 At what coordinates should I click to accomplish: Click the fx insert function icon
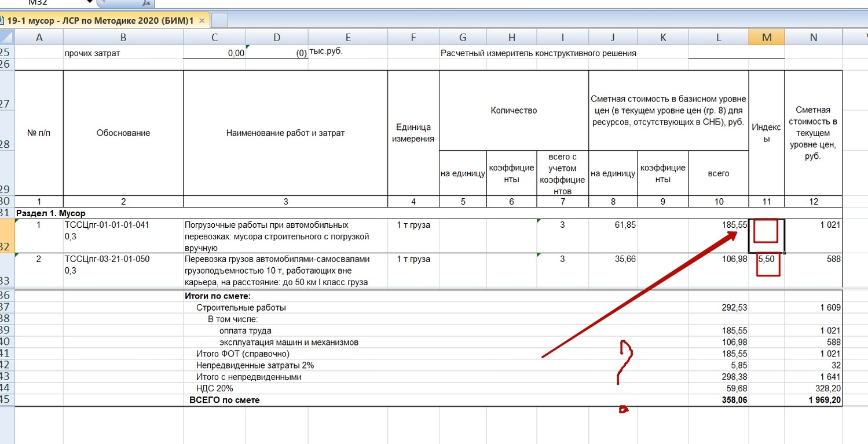(x=146, y=3)
